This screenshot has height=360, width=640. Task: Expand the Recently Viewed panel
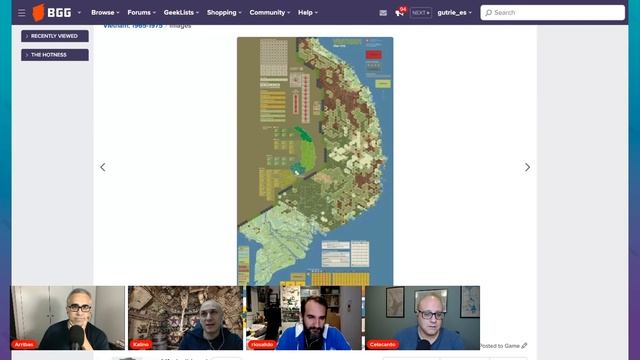(x=55, y=36)
